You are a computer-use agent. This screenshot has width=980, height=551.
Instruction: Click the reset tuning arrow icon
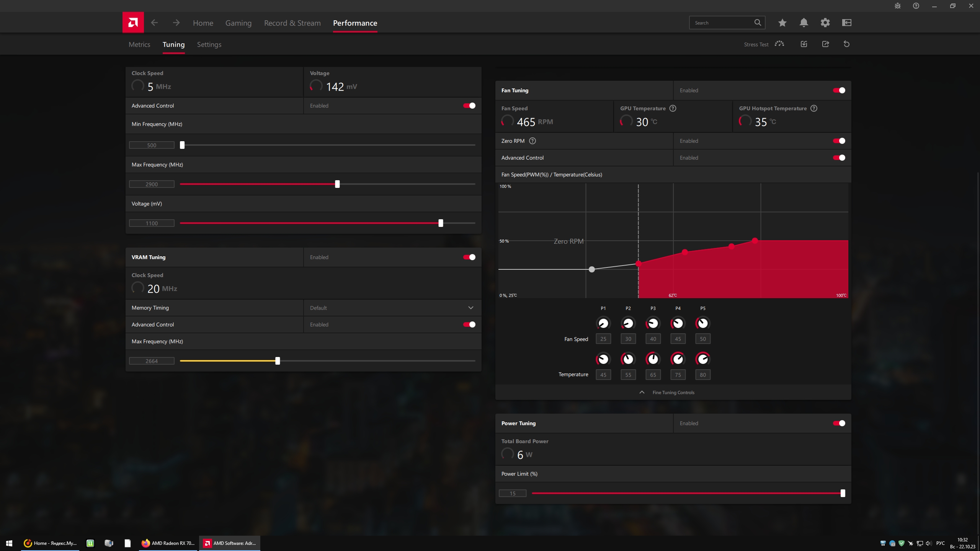(x=846, y=44)
